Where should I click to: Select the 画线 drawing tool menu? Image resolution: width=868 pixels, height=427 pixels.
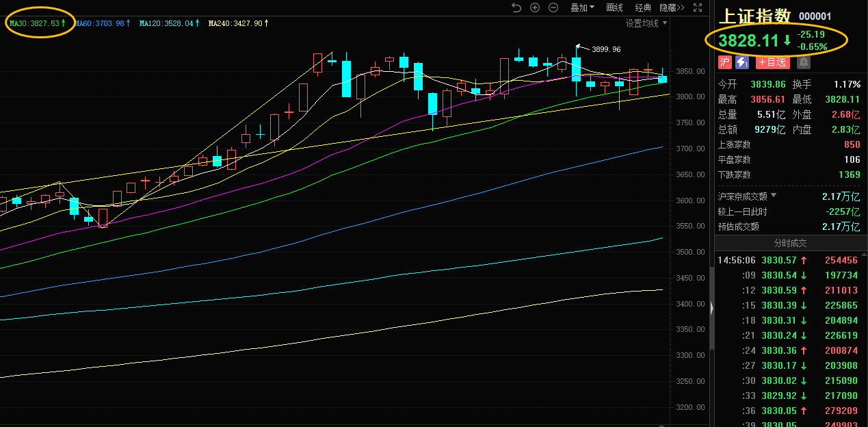(x=615, y=8)
